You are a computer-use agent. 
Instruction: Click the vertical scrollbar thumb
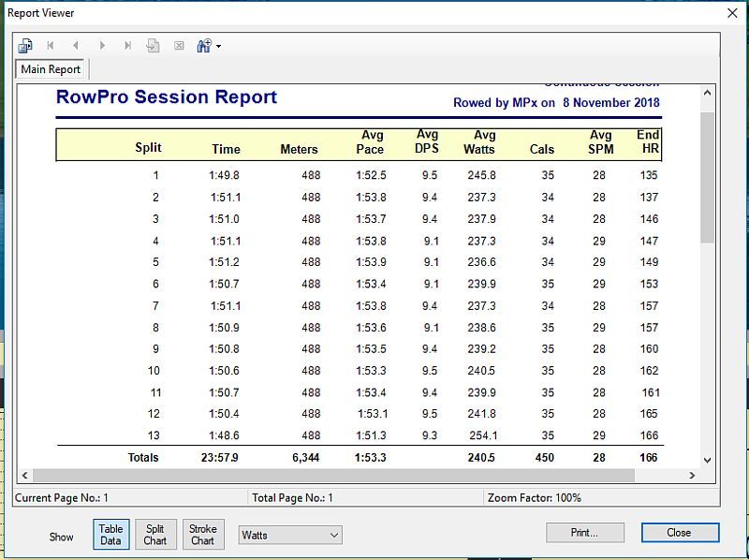pyautogui.click(x=708, y=178)
